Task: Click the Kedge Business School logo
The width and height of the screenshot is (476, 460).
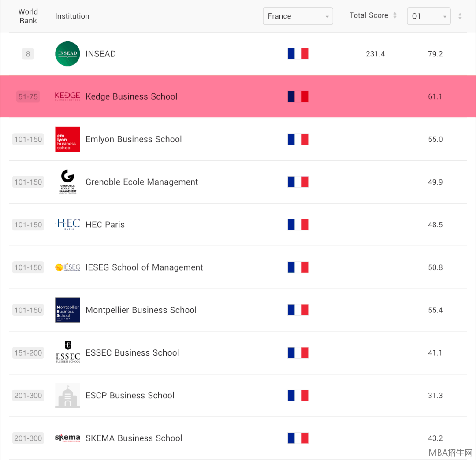Action: [x=67, y=96]
